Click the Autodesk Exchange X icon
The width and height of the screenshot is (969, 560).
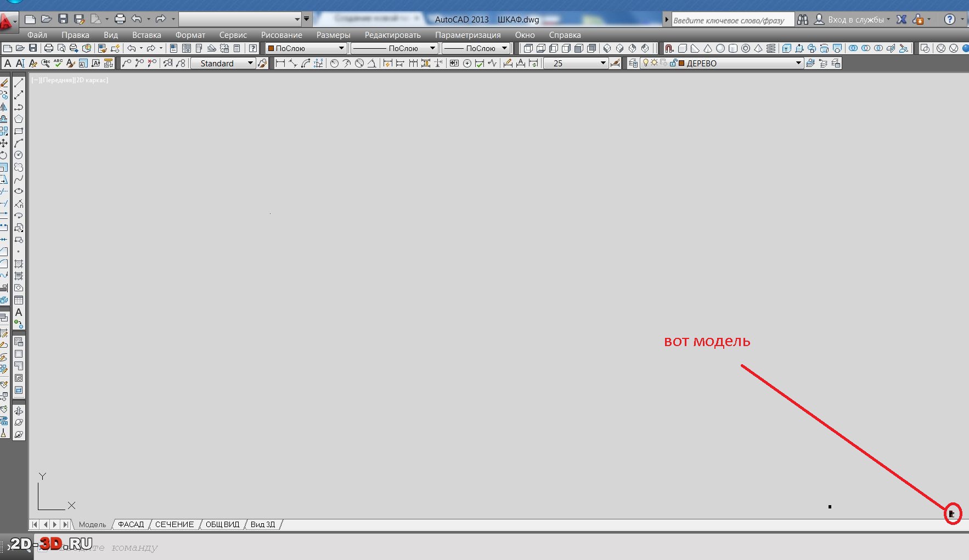pyautogui.click(x=902, y=19)
